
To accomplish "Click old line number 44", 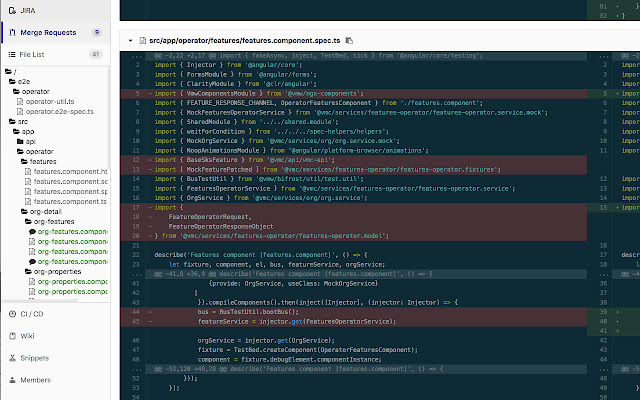I will pyautogui.click(x=136, y=312).
